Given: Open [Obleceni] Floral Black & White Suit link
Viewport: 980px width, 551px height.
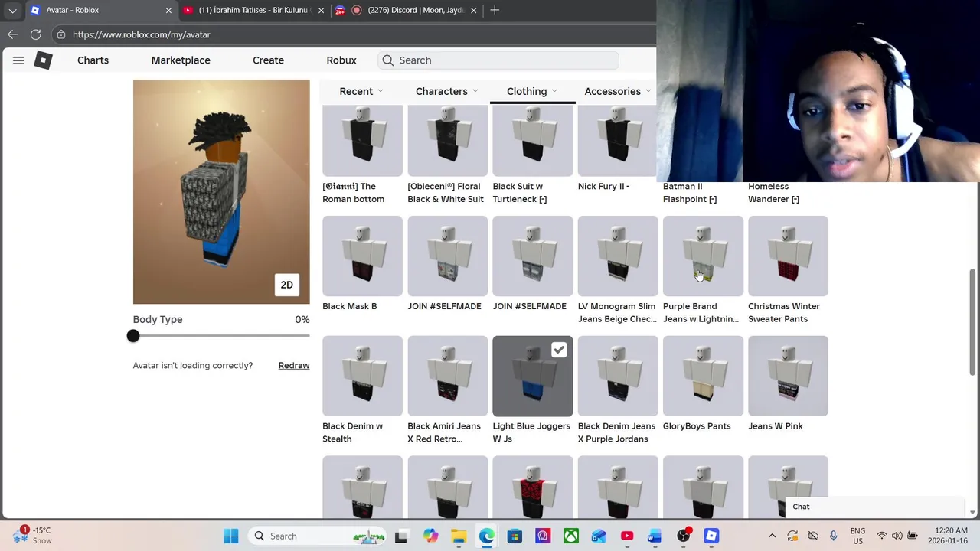Looking at the screenshot, I should (446, 193).
